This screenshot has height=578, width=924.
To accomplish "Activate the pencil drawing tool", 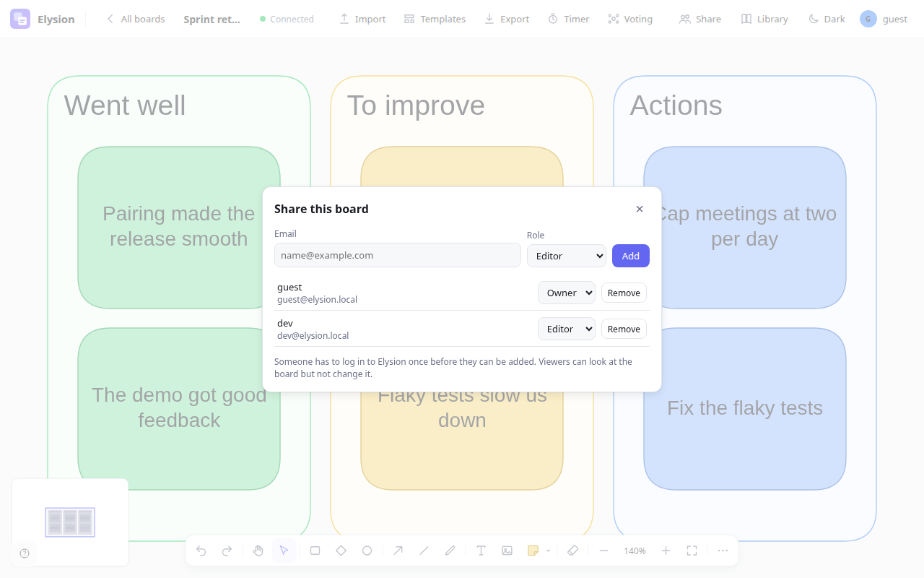I will coord(450,551).
